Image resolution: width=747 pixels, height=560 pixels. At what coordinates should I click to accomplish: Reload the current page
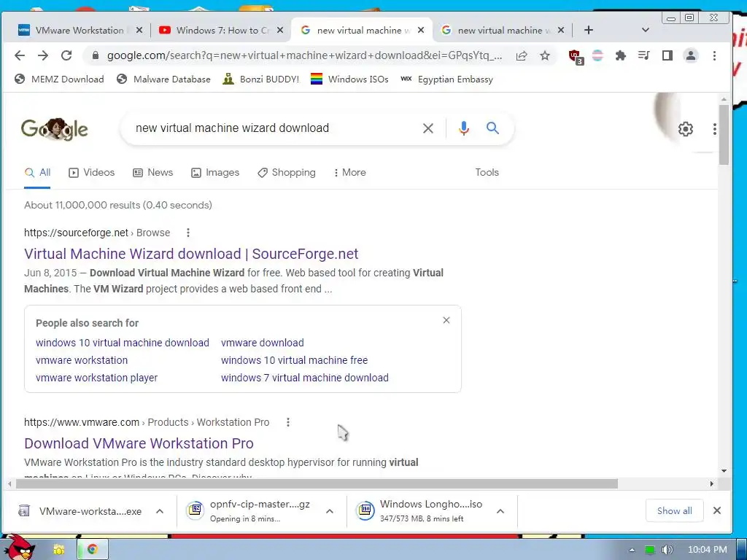tap(66, 55)
